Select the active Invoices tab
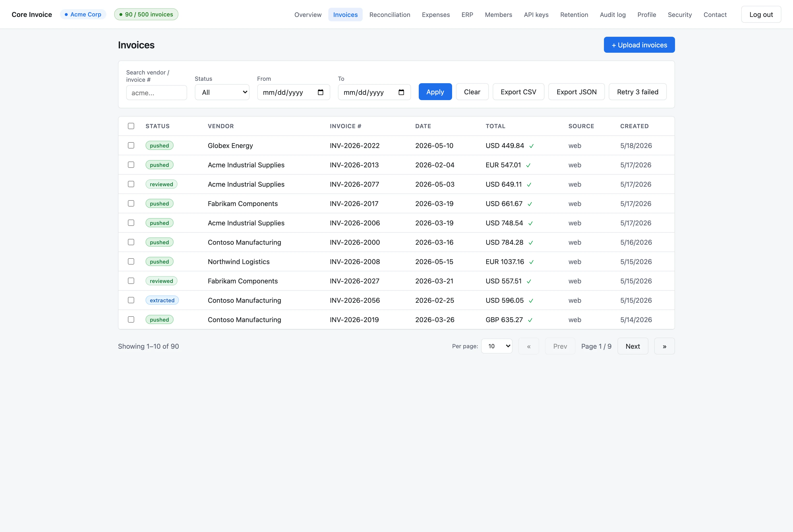 pyautogui.click(x=345, y=15)
